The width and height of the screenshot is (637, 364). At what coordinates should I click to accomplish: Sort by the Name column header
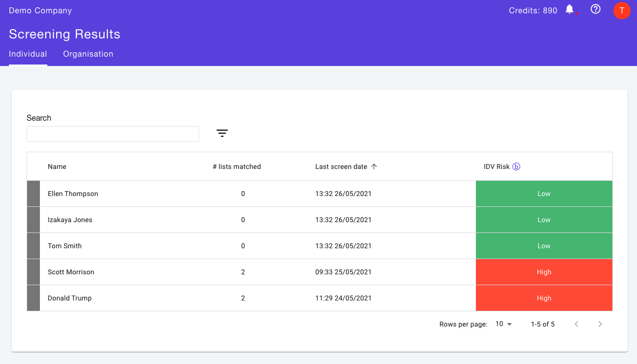[x=57, y=166]
